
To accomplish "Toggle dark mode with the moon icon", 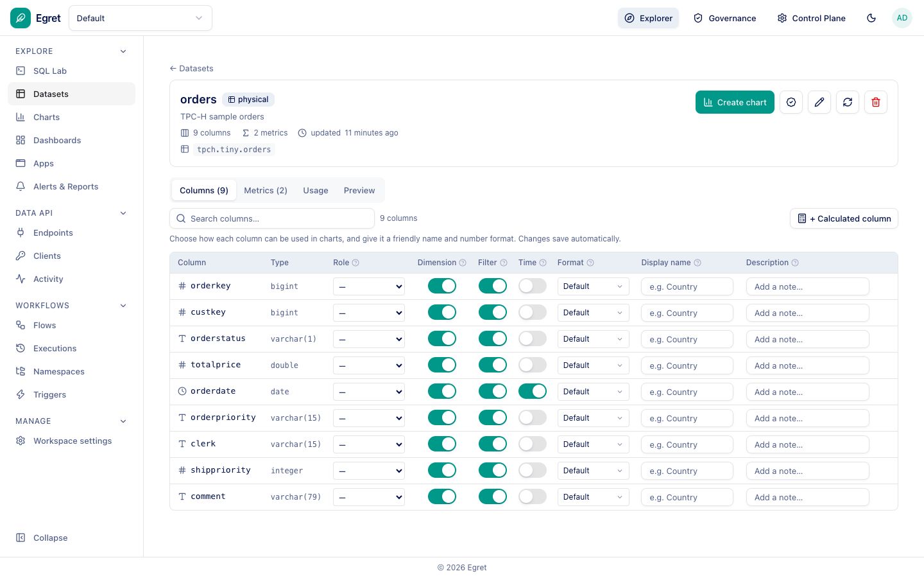I will 871,18.
